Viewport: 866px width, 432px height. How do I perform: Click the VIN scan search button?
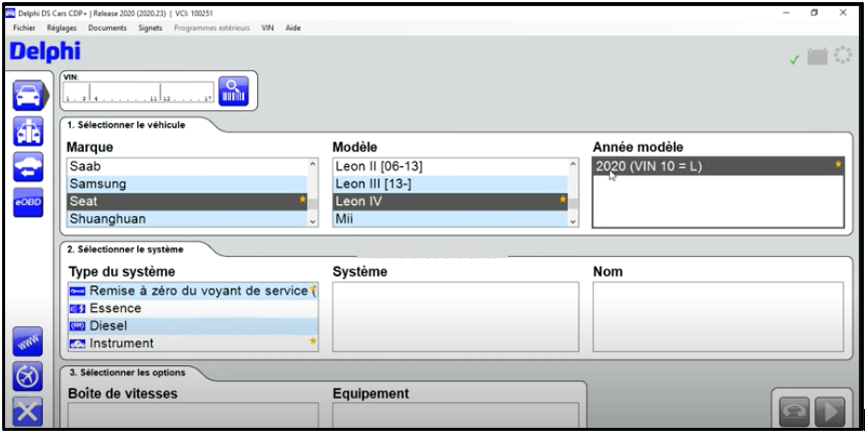(x=234, y=91)
